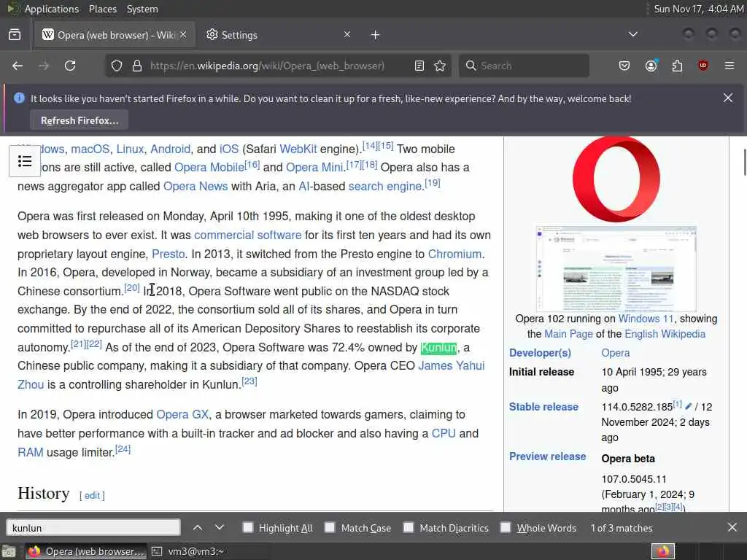This screenshot has width=747, height=560.
Task: Enable the Whole Words checkbox
Action: [x=506, y=527]
